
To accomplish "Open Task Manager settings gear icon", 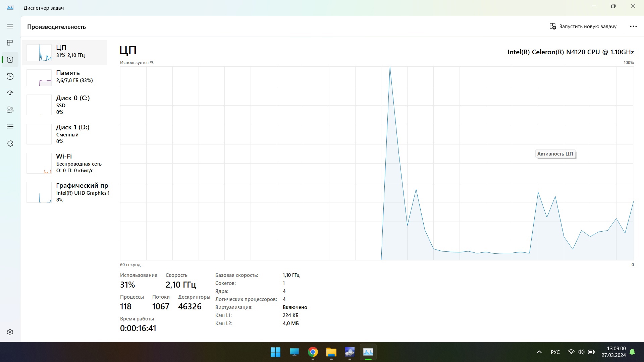I will pyautogui.click(x=10, y=332).
